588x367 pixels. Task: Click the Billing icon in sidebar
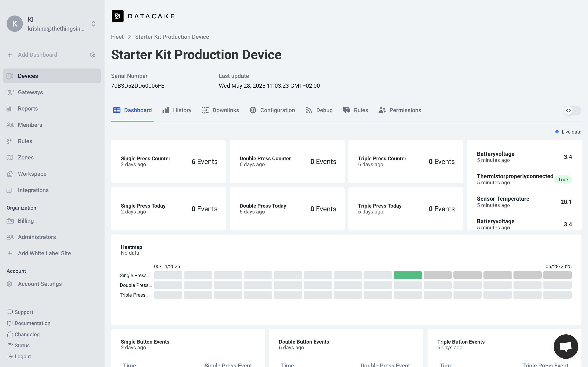point(10,221)
